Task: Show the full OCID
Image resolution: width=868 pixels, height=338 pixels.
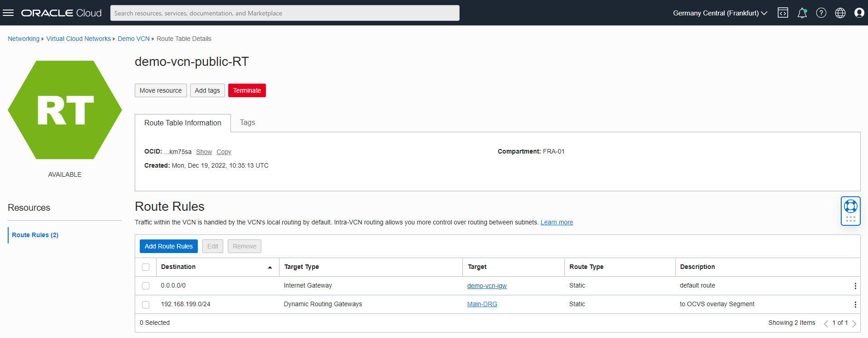Action: (x=204, y=152)
